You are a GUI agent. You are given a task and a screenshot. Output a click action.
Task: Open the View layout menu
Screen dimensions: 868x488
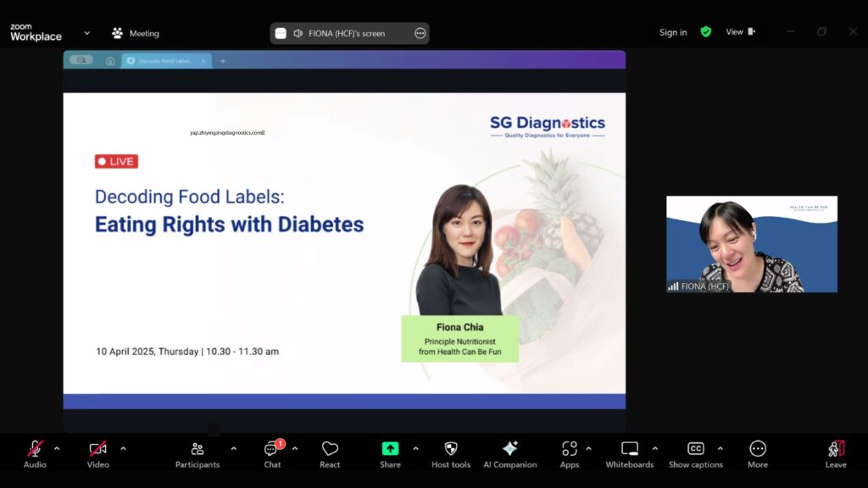point(740,32)
